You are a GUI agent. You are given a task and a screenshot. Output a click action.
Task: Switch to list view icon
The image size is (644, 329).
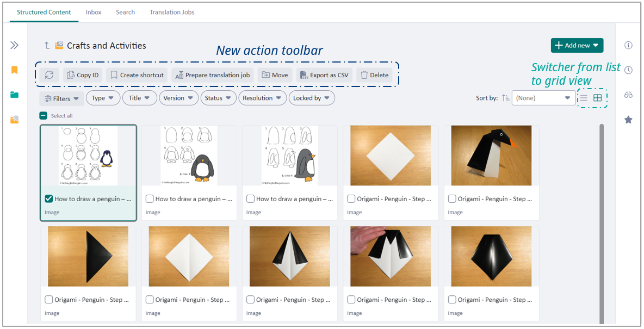click(x=584, y=98)
